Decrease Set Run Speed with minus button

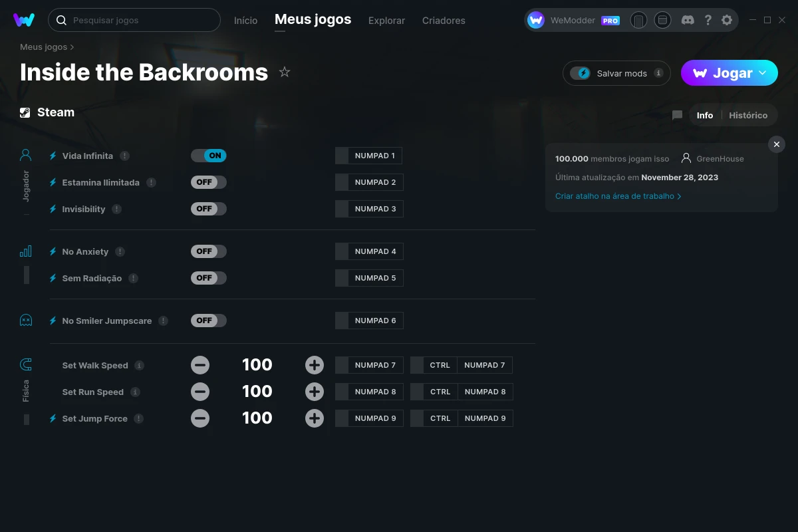coord(200,392)
